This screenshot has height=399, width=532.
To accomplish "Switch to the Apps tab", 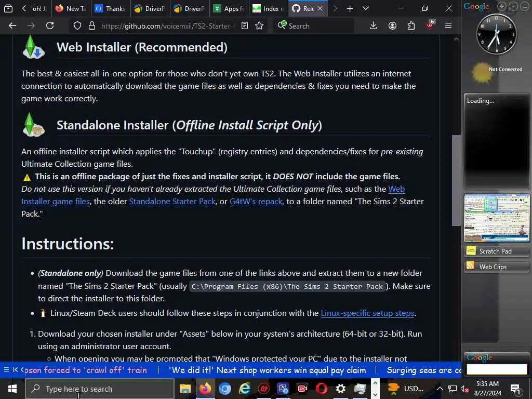I will pos(229,8).
